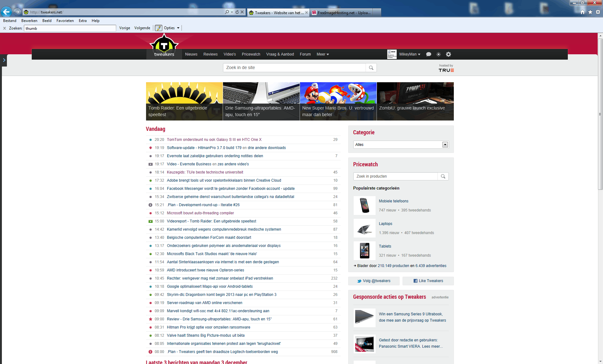Click the Volg @tweakers button
Screen dimensions: 603x364
tap(374, 281)
